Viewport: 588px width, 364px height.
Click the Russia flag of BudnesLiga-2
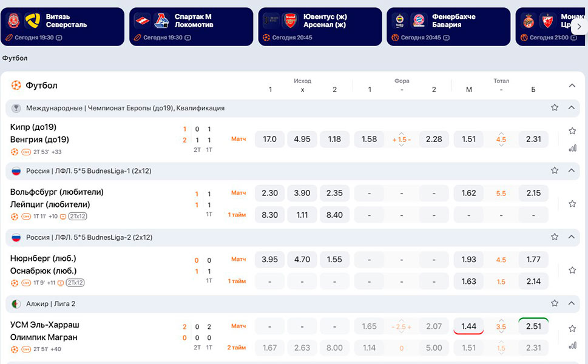[x=16, y=237]
